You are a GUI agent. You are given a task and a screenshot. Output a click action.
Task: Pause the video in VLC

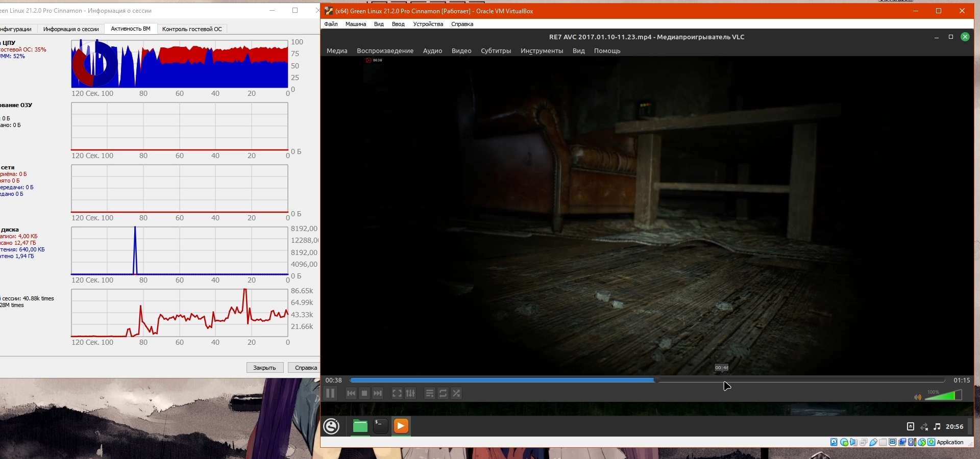click(330, 393)
